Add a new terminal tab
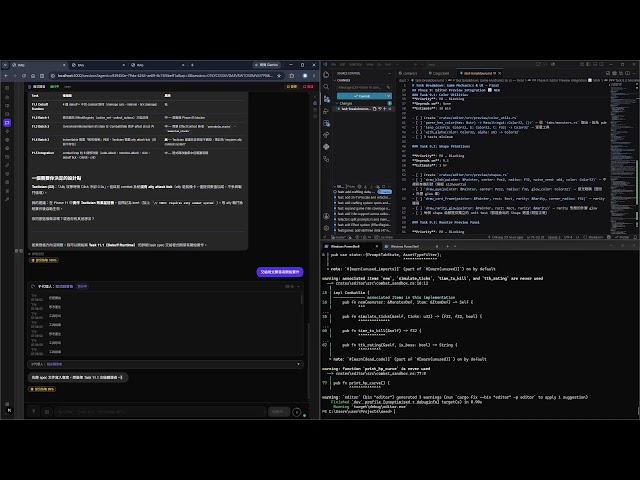The image size is (640, 480). coord(447,246)
